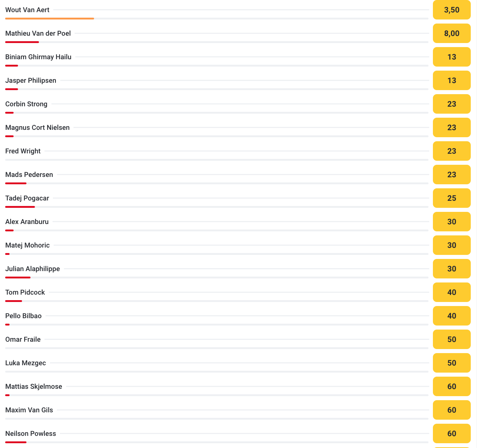Select the Matej Mohoric rider label
The height and width of the screenshot is (448, 477).
[x=28, y=245]
